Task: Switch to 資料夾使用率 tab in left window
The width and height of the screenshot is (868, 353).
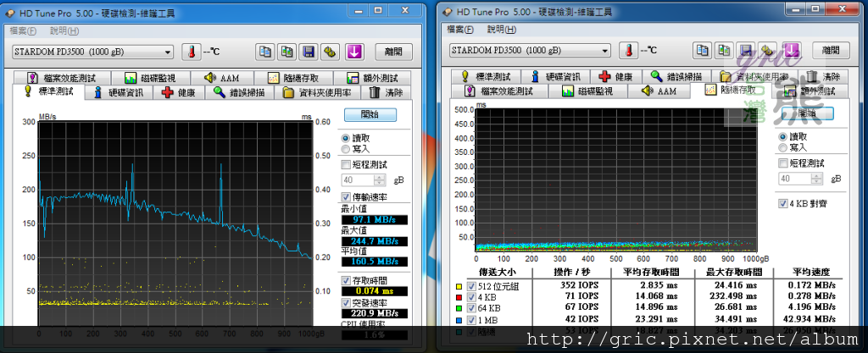Action: click(317, 92)
